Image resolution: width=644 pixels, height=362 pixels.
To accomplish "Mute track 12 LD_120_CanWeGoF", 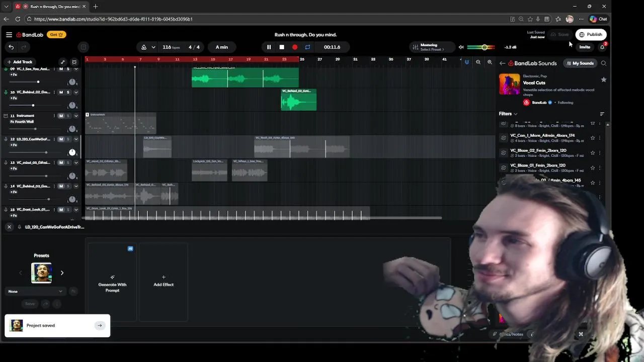I will coord(61,139).
